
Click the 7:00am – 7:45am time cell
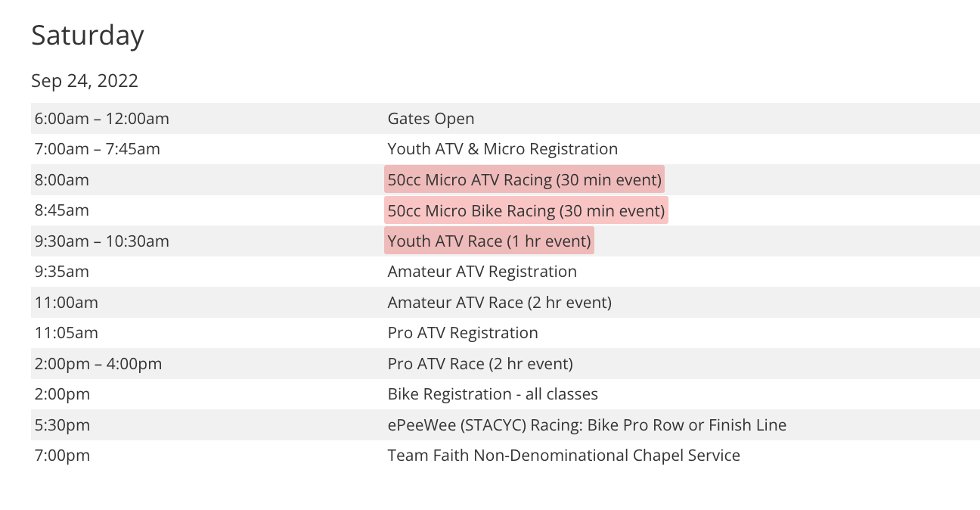[97, 149]
